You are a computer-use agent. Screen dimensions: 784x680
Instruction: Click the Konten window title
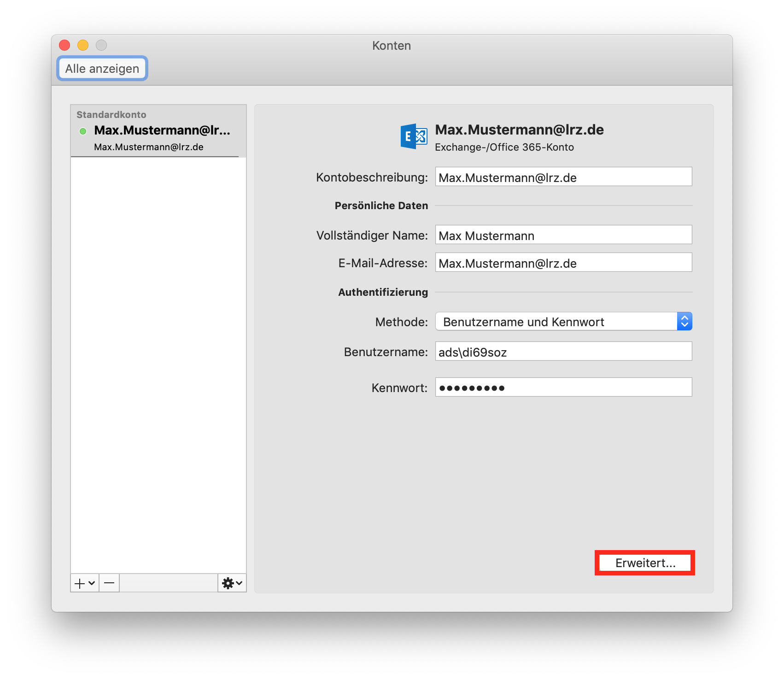[x=392, y=46]
